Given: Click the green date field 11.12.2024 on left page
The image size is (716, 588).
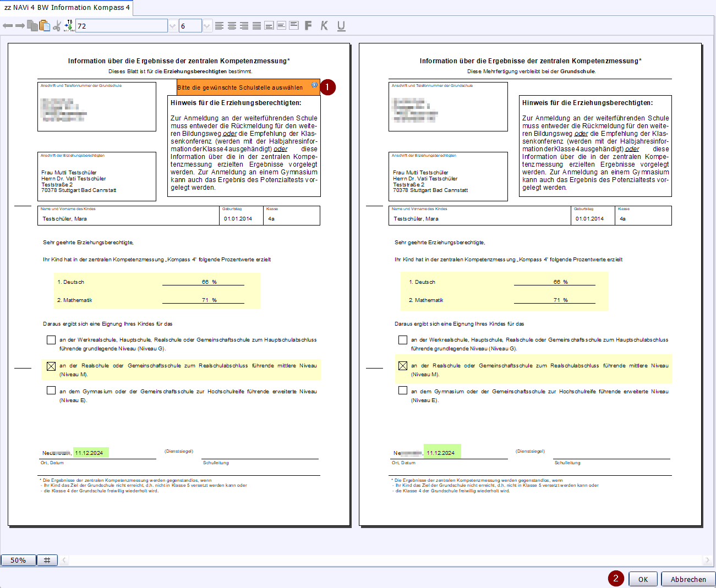Looking at the screenshot, I should (90, 453).
